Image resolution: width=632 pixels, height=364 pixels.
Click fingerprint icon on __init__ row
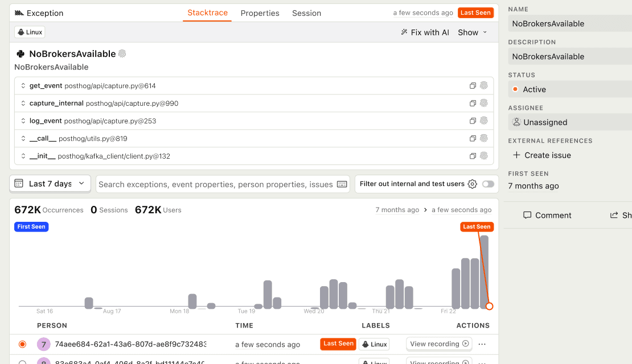(x=484, y=156)
